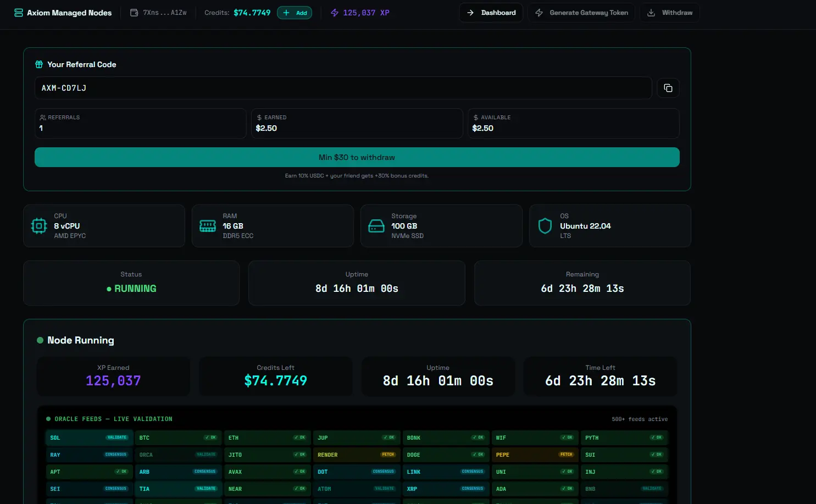Click the Withdraw label in the header
Viewport: 816px width, 504px height.
tap(677, 13)
